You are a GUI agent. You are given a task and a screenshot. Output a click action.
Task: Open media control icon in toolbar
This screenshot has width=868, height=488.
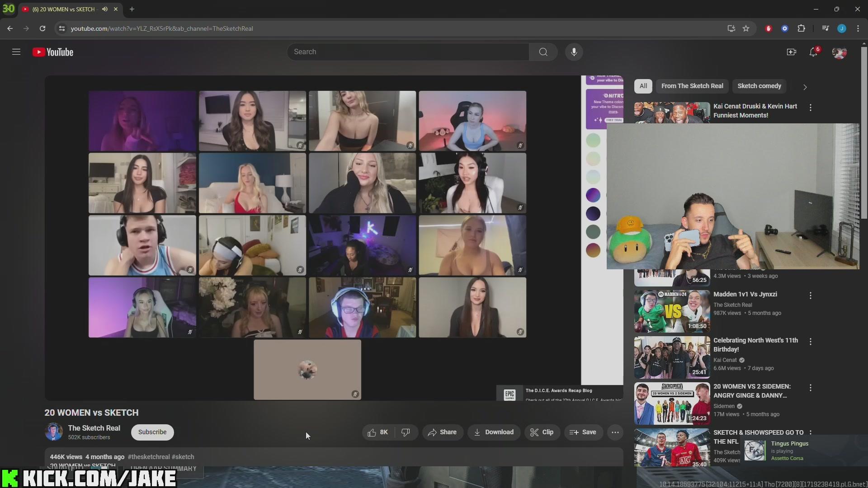point(825,28)
